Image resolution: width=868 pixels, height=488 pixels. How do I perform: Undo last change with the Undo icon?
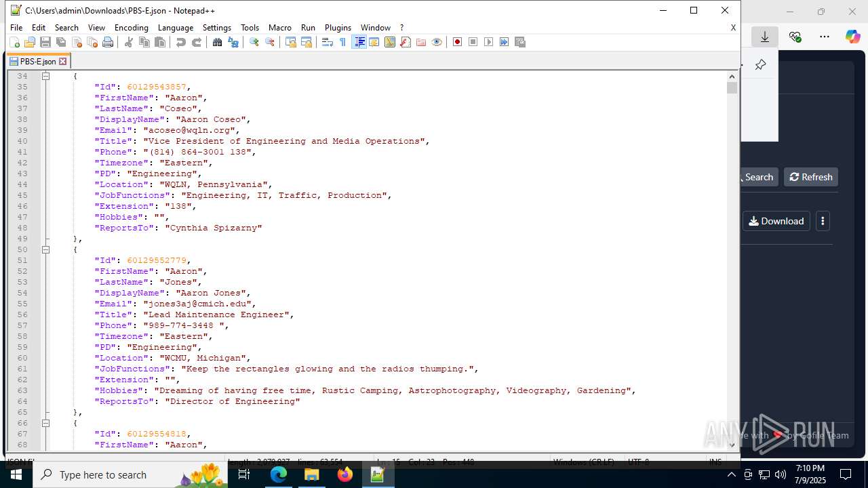180,42
